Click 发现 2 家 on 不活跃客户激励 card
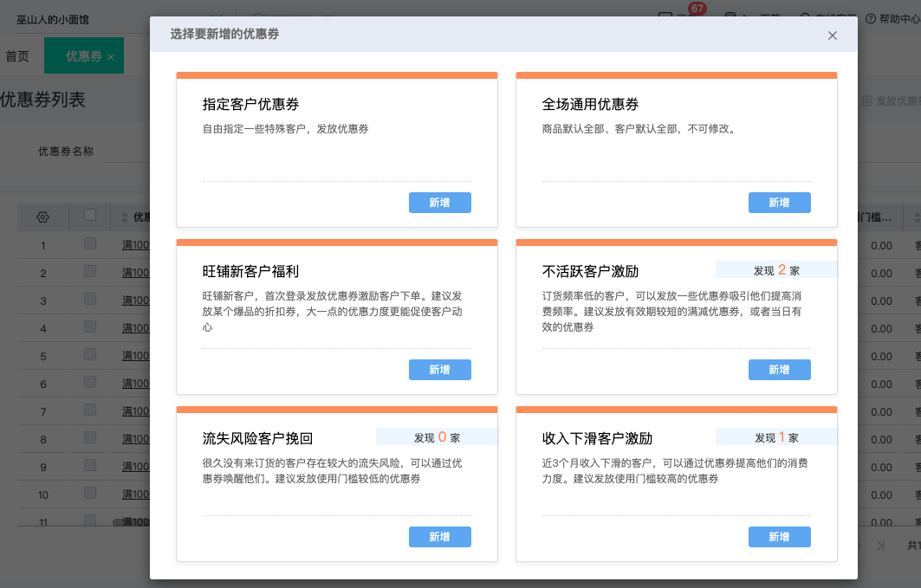The image size is (921, 588). click(x=777, y=269)
